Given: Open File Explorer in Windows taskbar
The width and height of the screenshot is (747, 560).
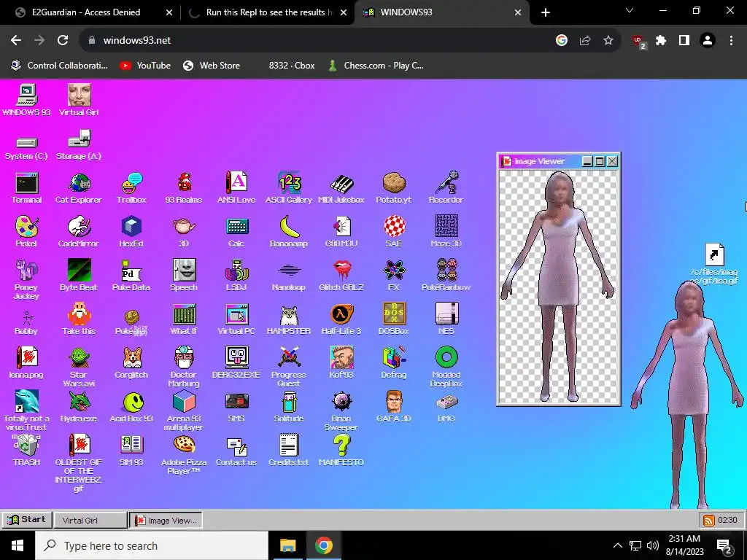Looking at the screenshot, I should coord(287,545).
